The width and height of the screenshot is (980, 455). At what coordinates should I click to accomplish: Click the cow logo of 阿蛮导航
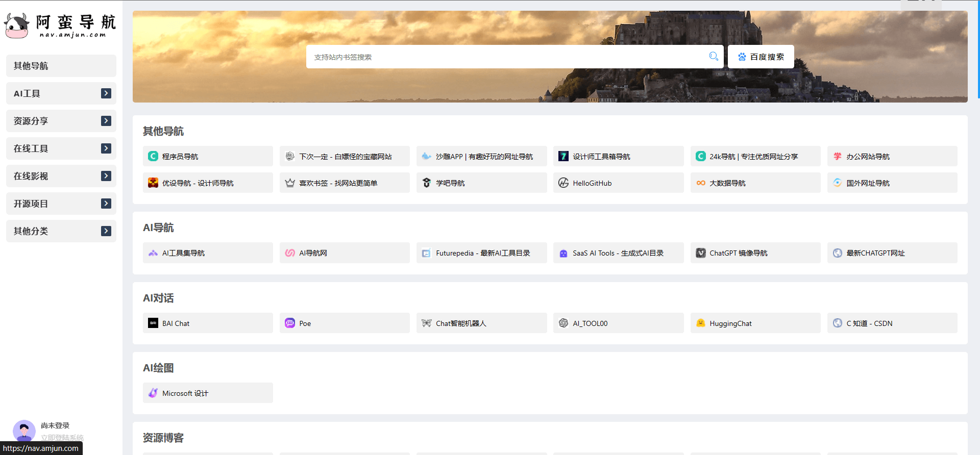tap(17, 26)
